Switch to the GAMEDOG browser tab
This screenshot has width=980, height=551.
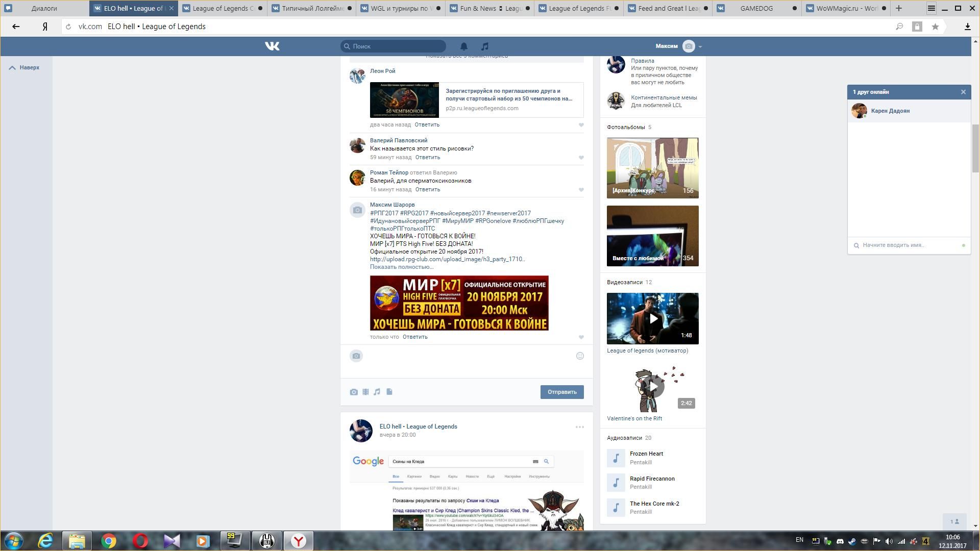pyautogui.click(x=756, y=8)
